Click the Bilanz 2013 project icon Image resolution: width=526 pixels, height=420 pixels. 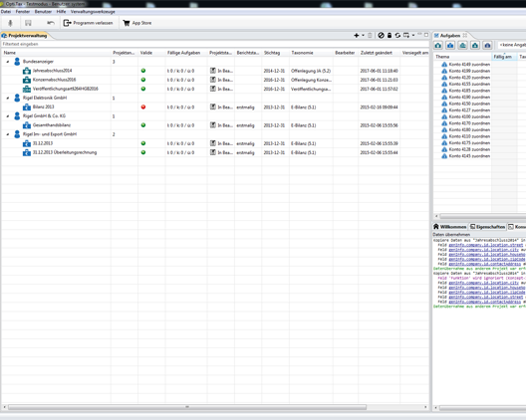click(x=27, y=106)
